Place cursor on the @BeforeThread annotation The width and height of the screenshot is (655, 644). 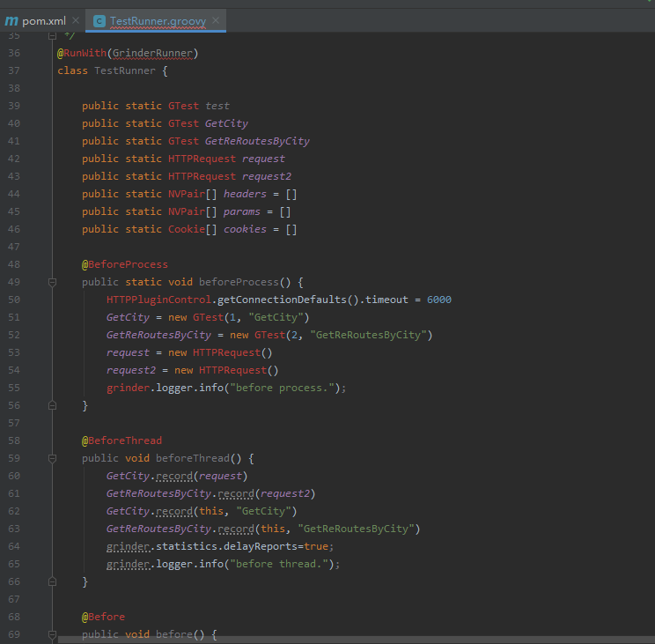(121, 440)
